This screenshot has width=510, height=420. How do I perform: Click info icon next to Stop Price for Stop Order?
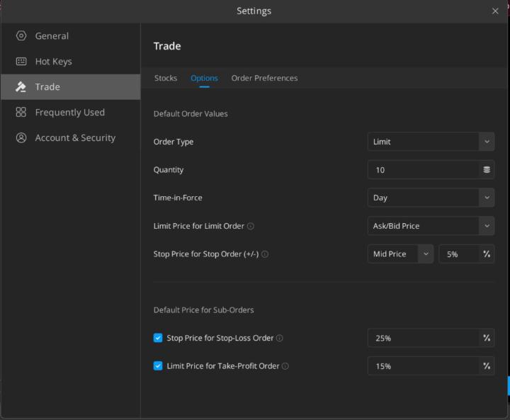click(x=265, y=254)
